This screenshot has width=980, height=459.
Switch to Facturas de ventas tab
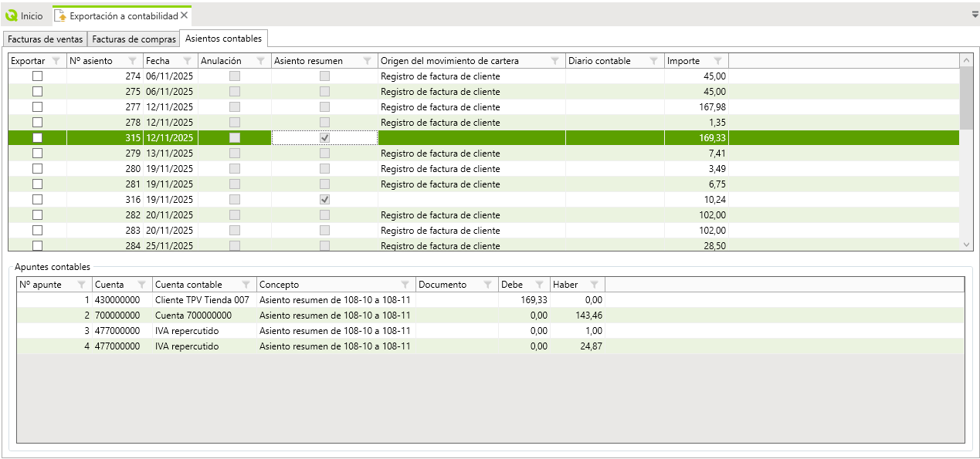pos(45,39)
